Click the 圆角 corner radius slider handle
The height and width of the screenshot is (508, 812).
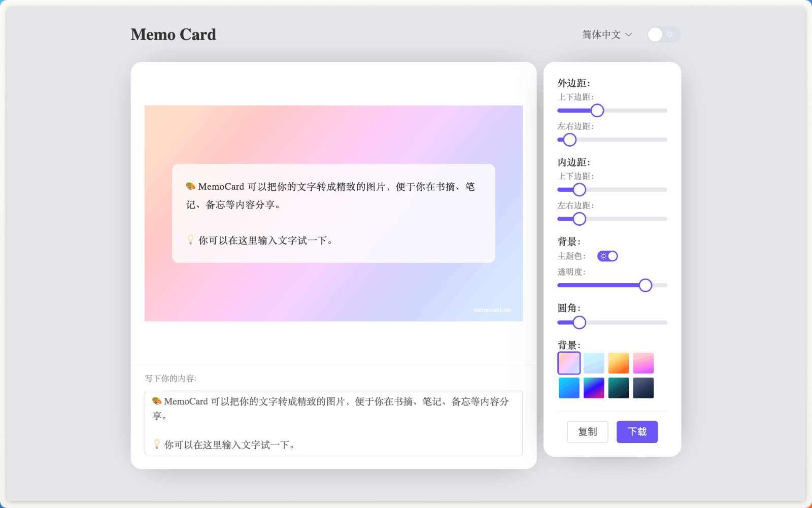click(x=579, y=322)
